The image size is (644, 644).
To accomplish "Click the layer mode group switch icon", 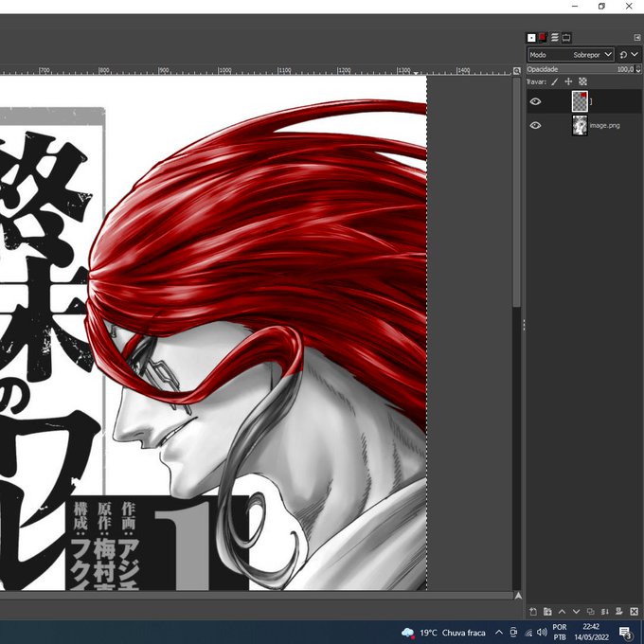I will click(623, 55).
